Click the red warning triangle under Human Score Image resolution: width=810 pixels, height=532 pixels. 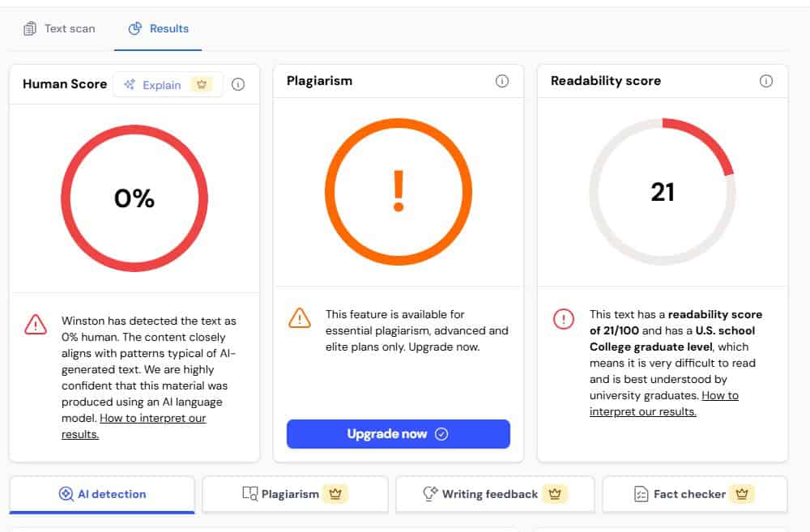click(x=36, y=325)
